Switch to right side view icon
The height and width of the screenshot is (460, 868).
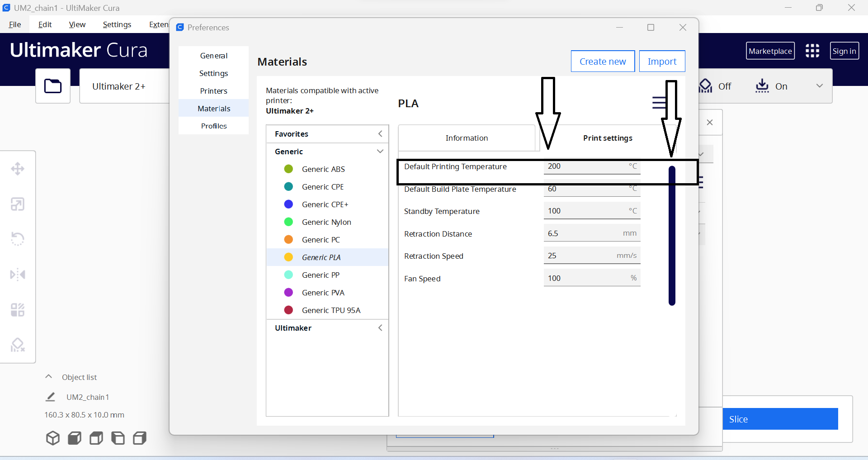pos(140,438)
